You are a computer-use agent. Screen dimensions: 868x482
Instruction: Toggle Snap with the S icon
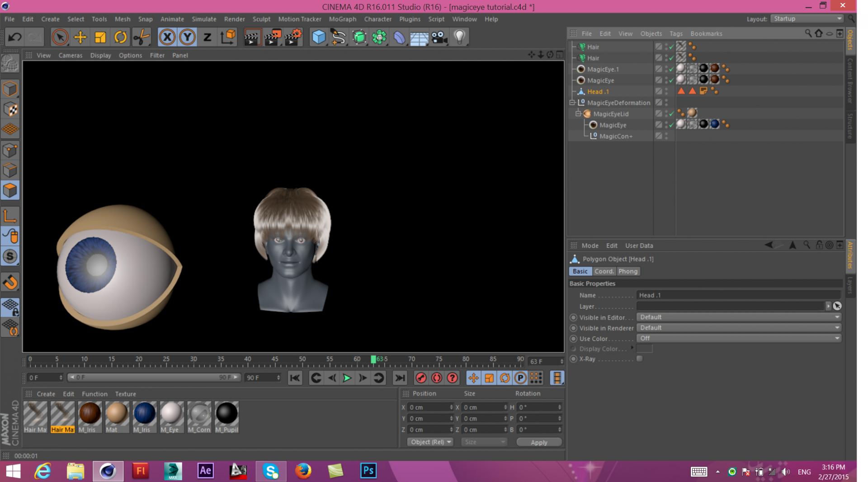click(10, 256)
